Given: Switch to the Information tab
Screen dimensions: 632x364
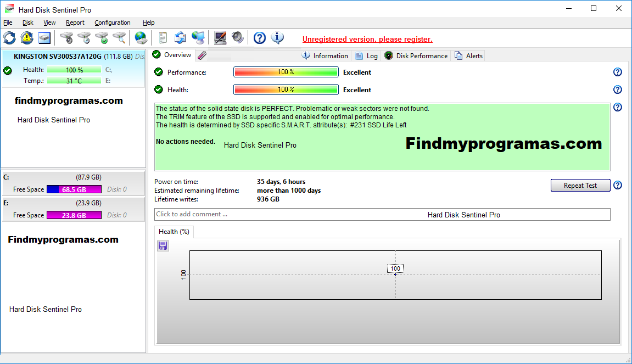Looking at the screenshot, I should click(325, 55).
